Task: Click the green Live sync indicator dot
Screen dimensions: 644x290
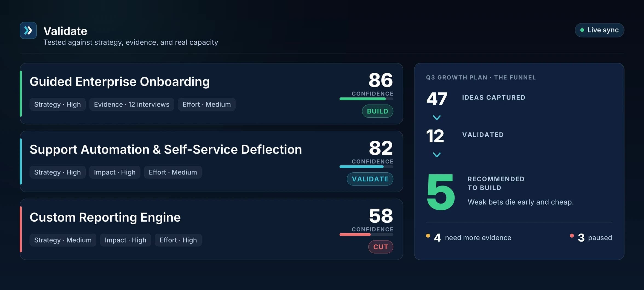Action: [582, 30]
